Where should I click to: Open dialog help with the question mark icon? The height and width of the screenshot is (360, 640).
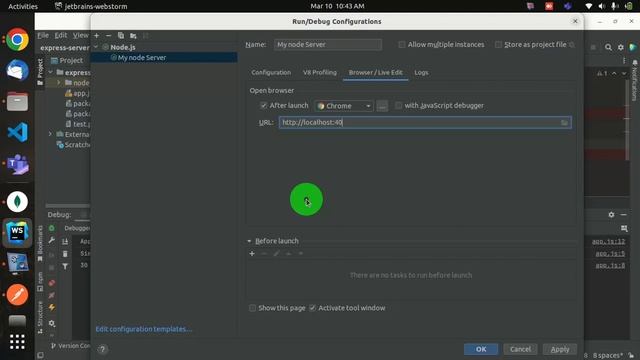pyautogui.click(x=102, y=349)
